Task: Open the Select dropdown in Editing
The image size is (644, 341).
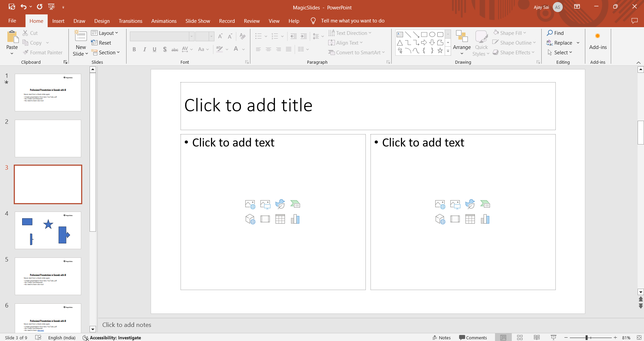Action: tap(560, 53)
